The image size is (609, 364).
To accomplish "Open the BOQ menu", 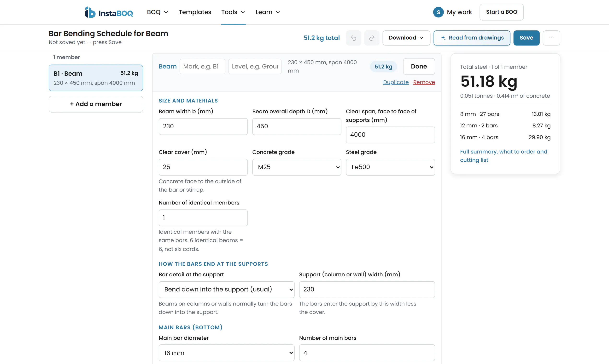I will [x=158, y=12].
